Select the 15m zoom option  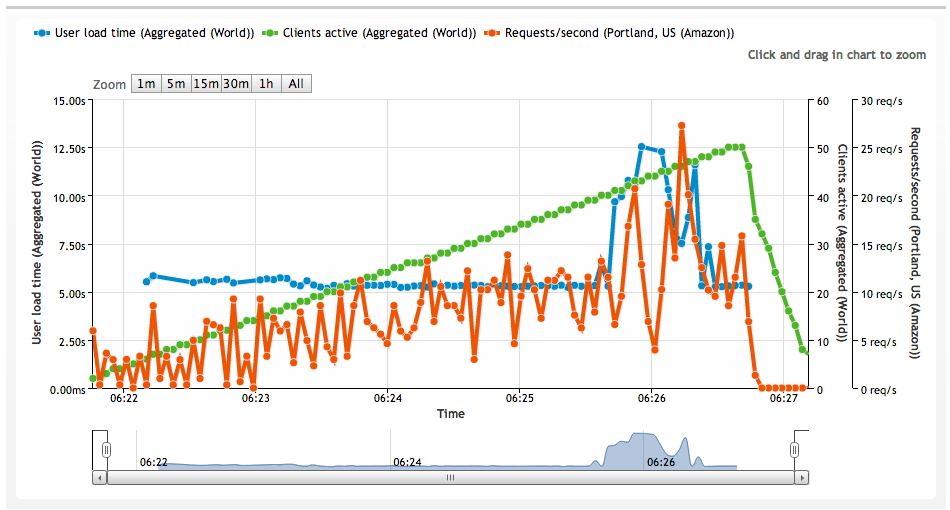pos(206,84)
